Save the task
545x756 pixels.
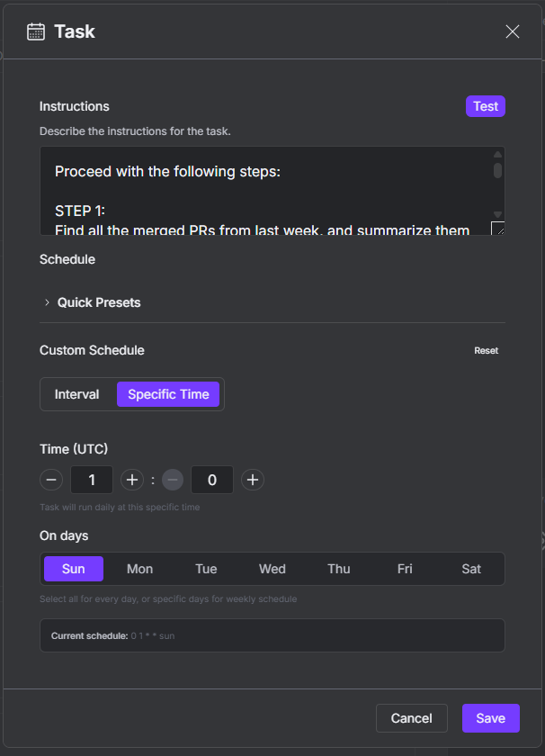490,717
